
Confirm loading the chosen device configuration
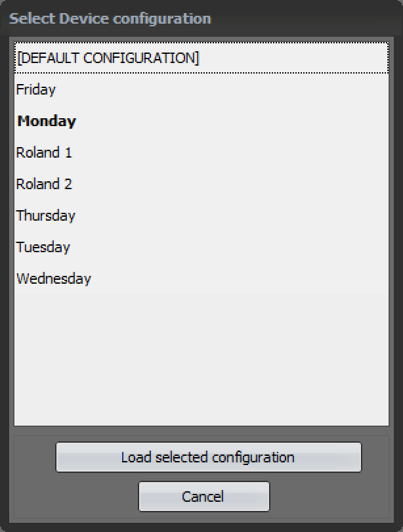coord(209,457)
